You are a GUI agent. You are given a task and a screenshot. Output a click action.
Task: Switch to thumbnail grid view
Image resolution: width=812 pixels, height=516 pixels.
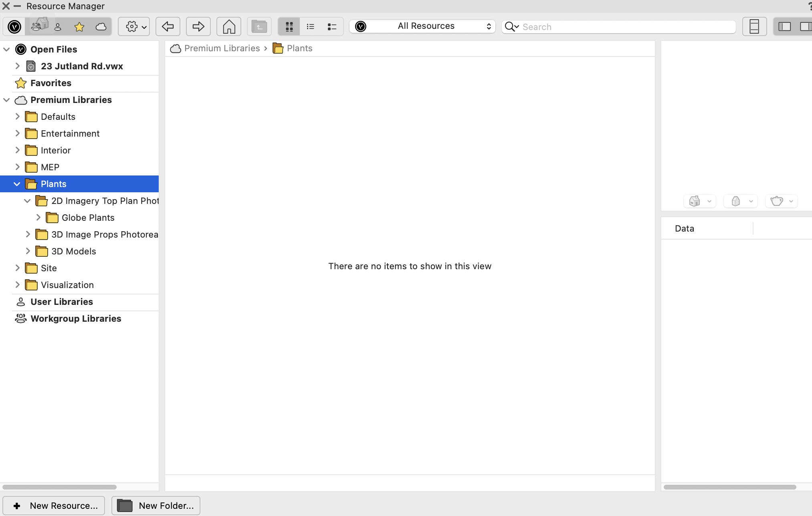pos(289,27)
